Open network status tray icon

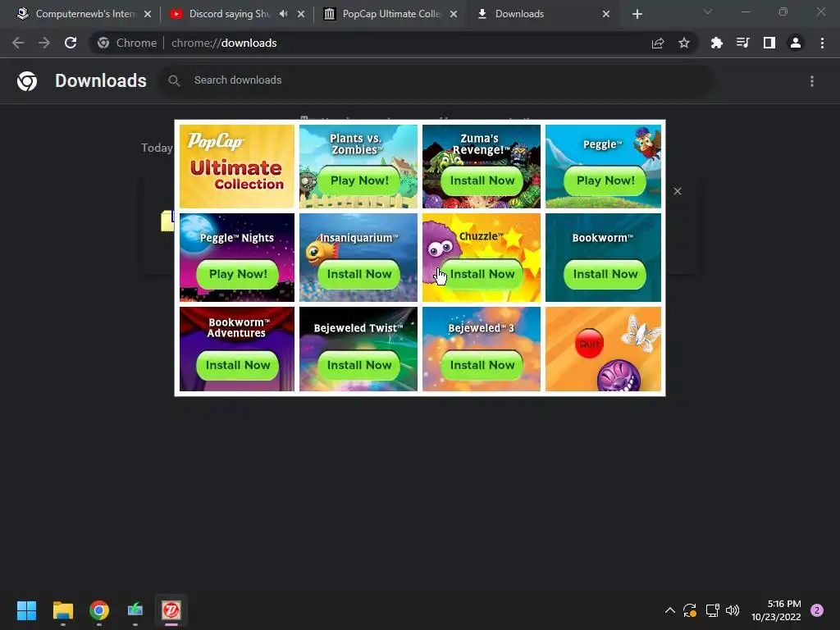[x=712, y=610]
